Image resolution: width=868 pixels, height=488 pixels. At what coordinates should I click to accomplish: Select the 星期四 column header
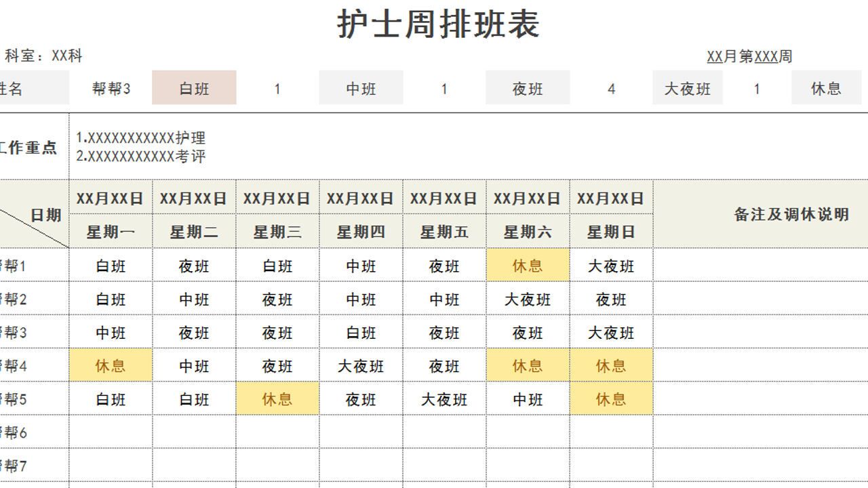tap(361, 232)
